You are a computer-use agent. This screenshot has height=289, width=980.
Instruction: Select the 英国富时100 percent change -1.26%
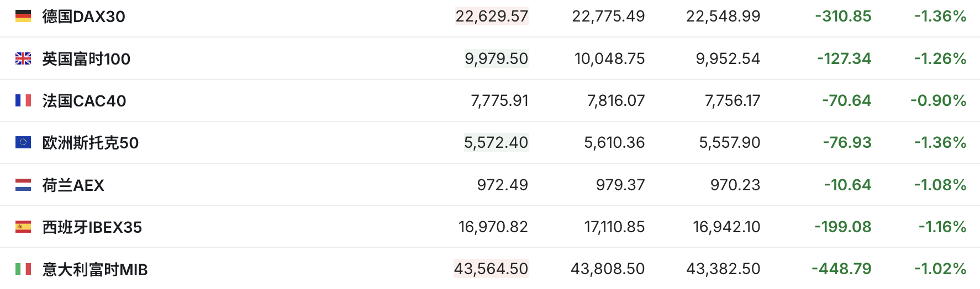pos(940,58)
